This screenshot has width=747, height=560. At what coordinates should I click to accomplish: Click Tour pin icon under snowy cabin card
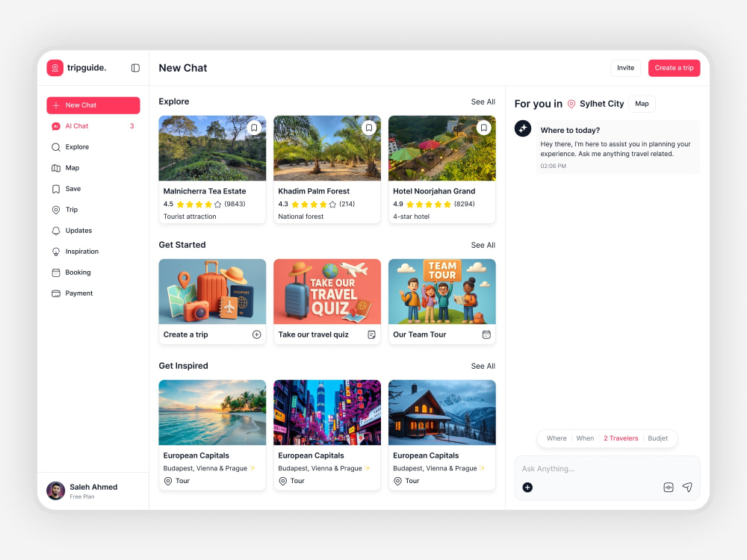tap(397, 481)
